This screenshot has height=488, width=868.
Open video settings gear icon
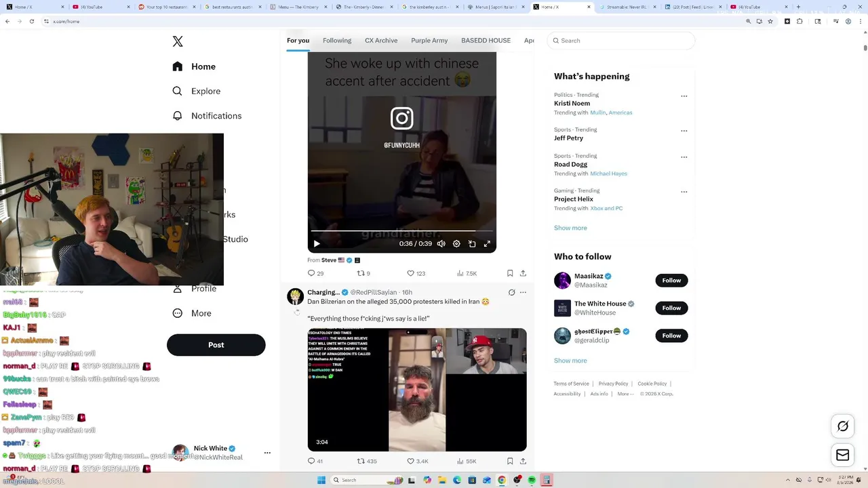[x=456, y=244]
